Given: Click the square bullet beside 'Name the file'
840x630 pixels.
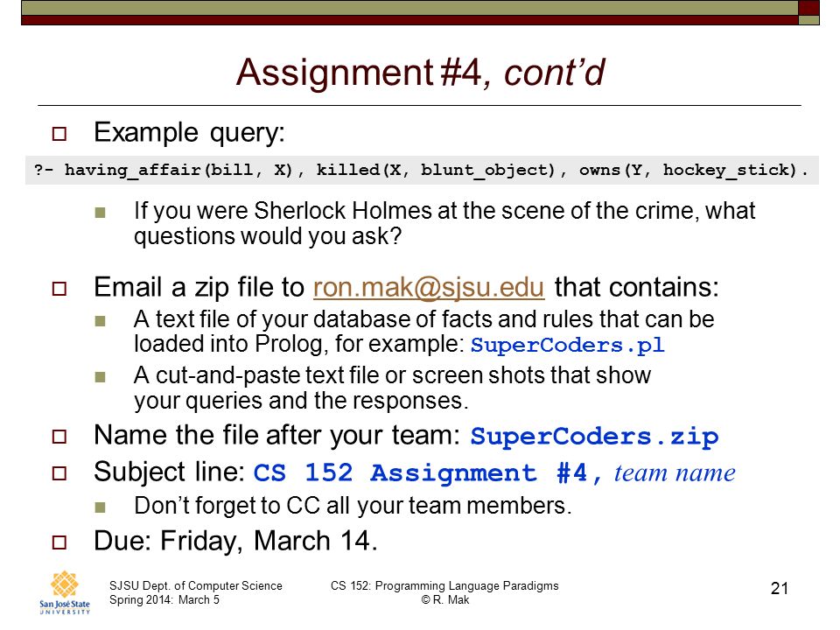Looking at the screenshot, I should 59,437.
